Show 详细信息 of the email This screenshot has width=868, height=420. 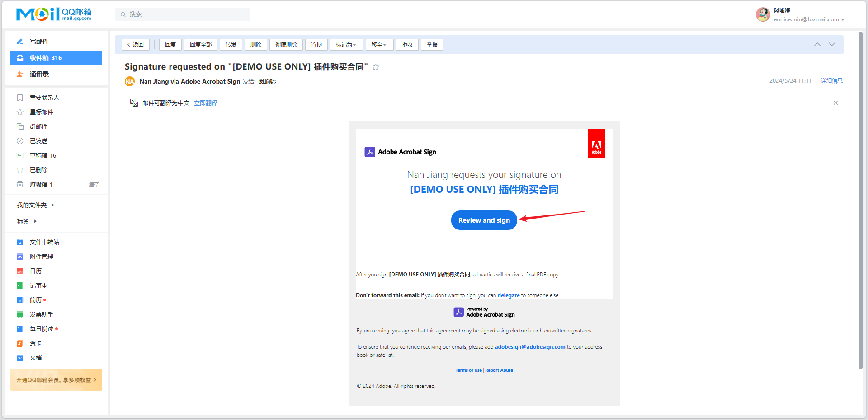pos(832,81)
